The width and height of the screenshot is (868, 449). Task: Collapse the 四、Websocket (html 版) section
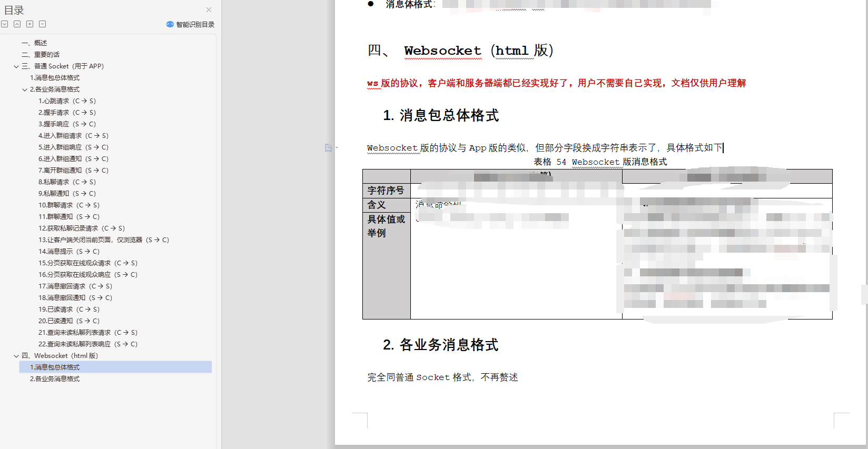point(16,356)
